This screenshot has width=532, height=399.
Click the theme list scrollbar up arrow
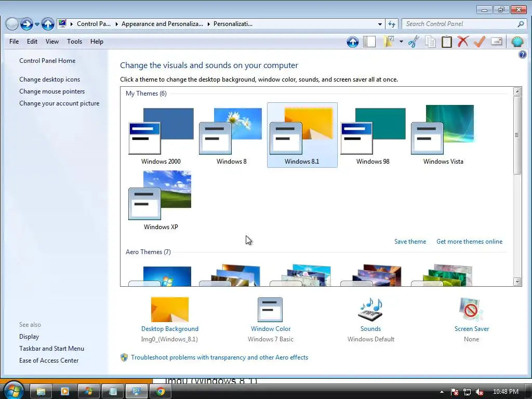click(x=517, y=91)
